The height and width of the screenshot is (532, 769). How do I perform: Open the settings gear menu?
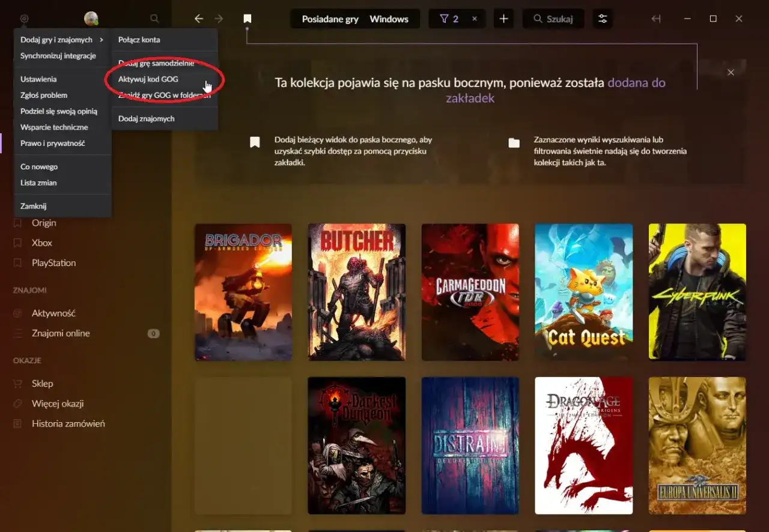click(24, 19)
